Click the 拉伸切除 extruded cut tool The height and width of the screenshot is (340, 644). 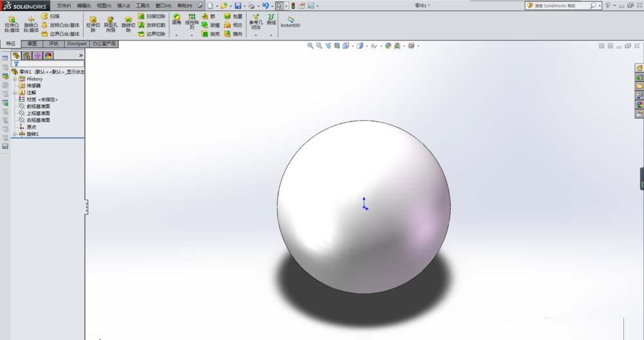coord(93,24)
